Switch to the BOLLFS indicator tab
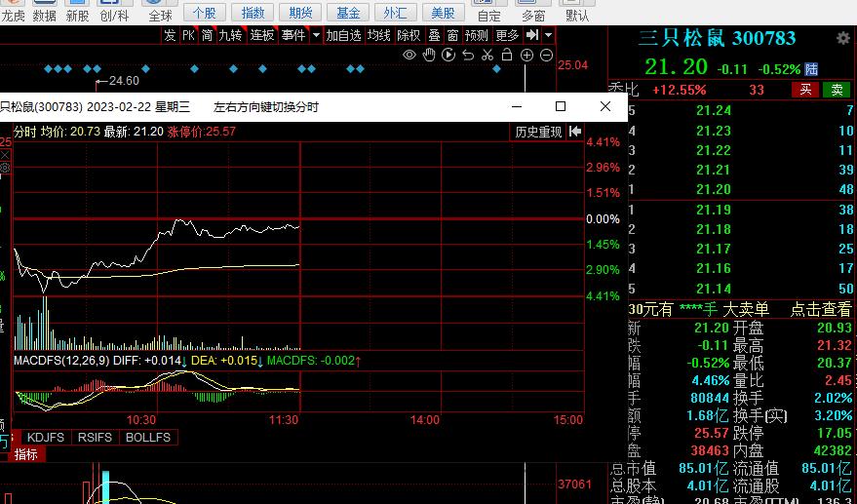Screen dimensions: 857x504 click(148, 438)
